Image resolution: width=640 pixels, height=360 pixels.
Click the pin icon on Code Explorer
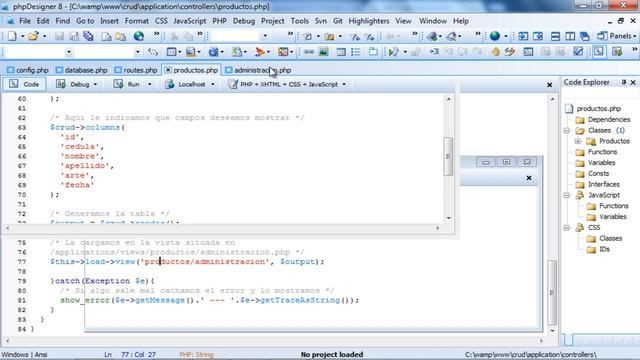pos(624,82)
